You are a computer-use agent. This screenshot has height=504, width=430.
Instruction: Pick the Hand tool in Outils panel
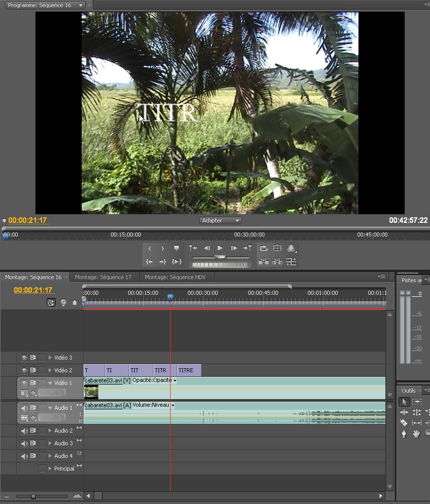tap(416, 434)
